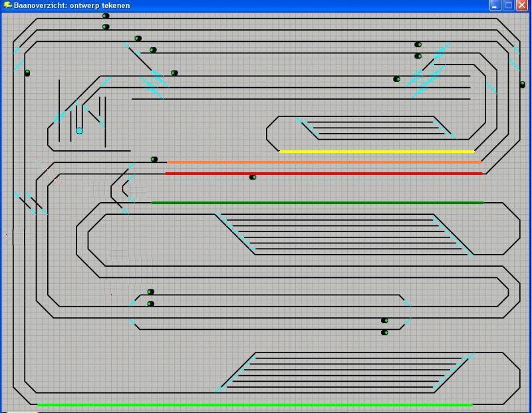532x413 pixels.
Task: Click the lower signal at the lower-right passing loop
Action: (384, 333)
